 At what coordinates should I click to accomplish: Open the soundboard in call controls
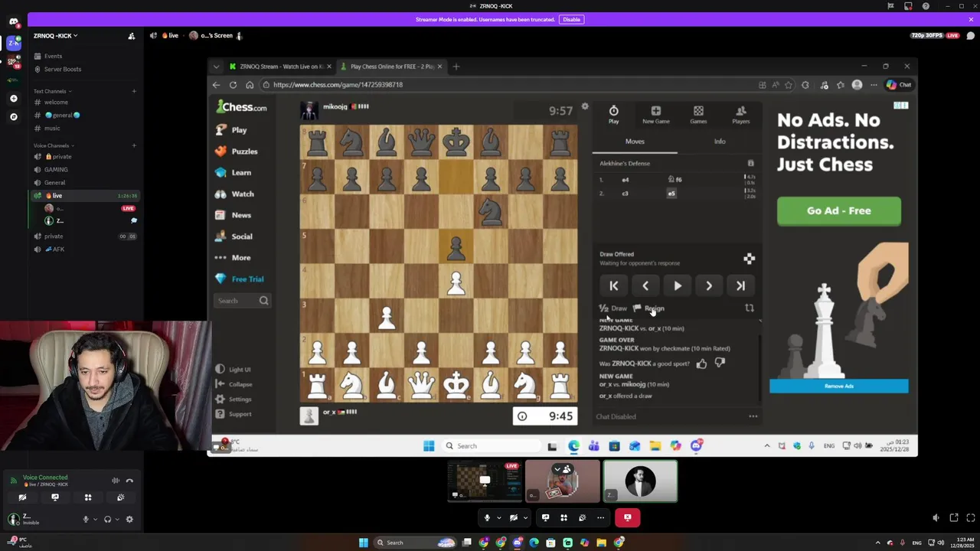[582, 518]
